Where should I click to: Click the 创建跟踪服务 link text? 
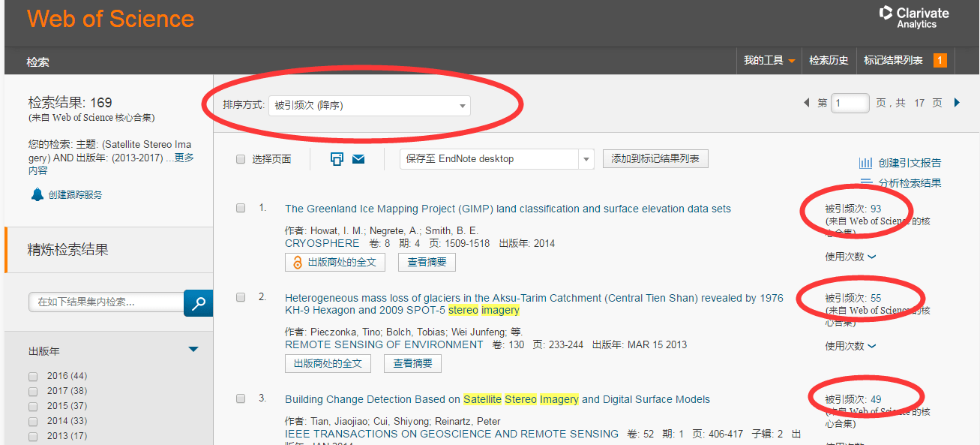tap(75, 195)
